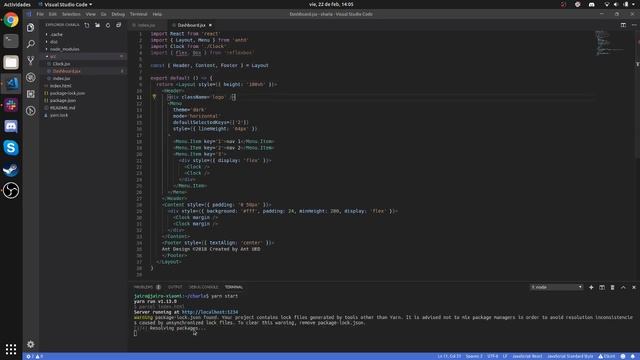640x360 pixels.
Task: Open the Help menu
Action: coord(157,14)
